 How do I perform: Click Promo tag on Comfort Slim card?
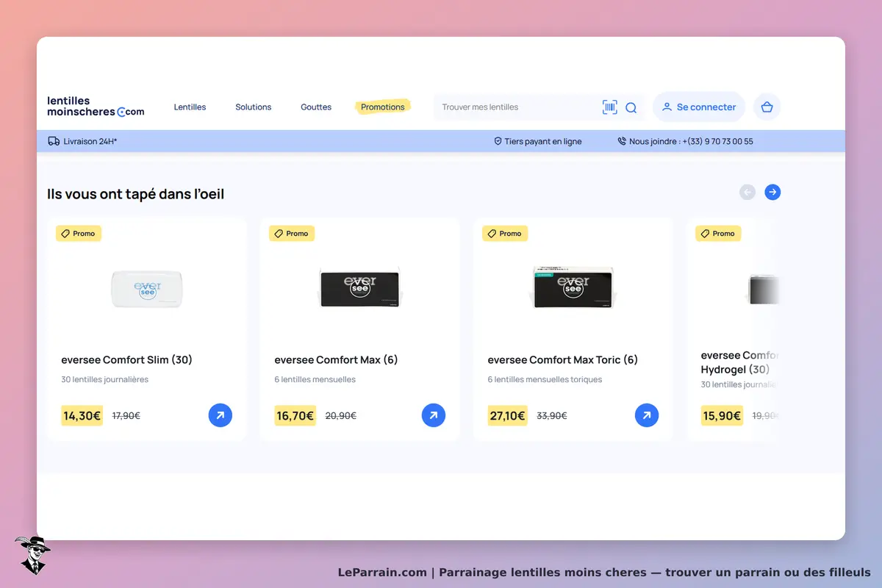[79, 234]
